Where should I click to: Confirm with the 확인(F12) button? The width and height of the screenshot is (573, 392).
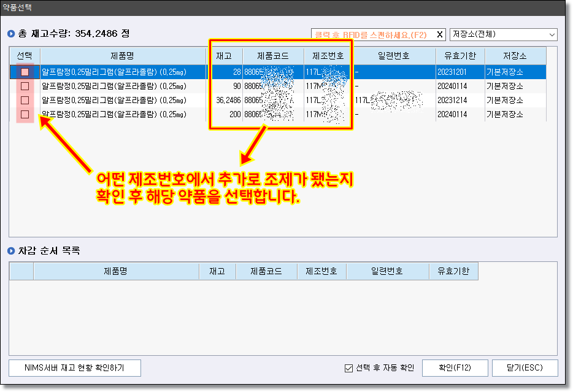(x=455, y=368)
